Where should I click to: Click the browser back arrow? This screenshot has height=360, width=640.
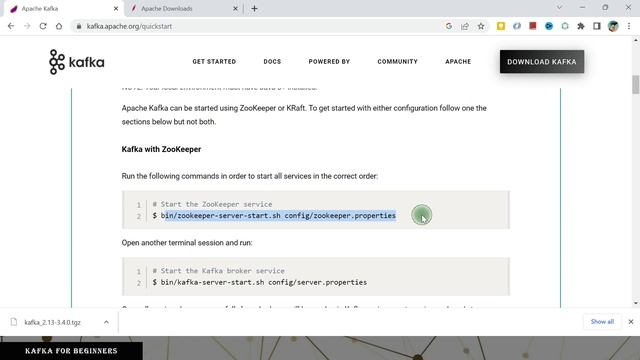coord(11,26)
